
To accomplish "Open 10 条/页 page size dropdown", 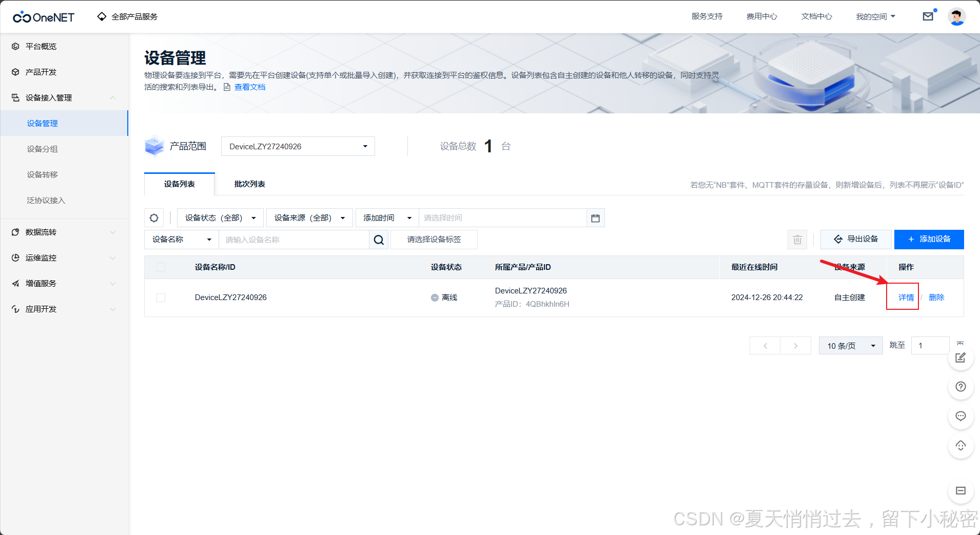I will pos(851,346).
